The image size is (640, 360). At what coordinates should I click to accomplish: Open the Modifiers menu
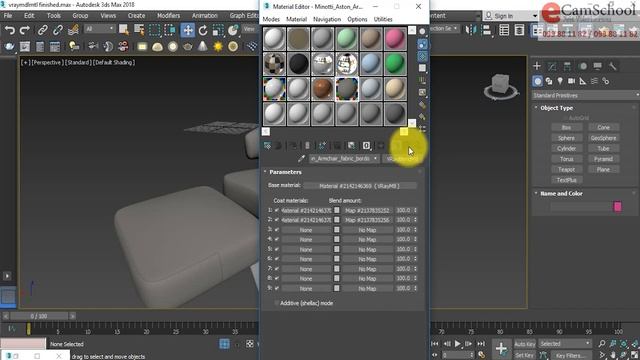click(169, 16)
